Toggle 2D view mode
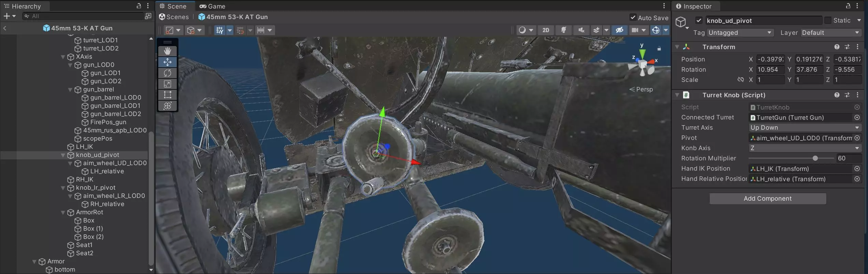The height and width of the screenshot is (274, 868). click(x=546, y=30)
